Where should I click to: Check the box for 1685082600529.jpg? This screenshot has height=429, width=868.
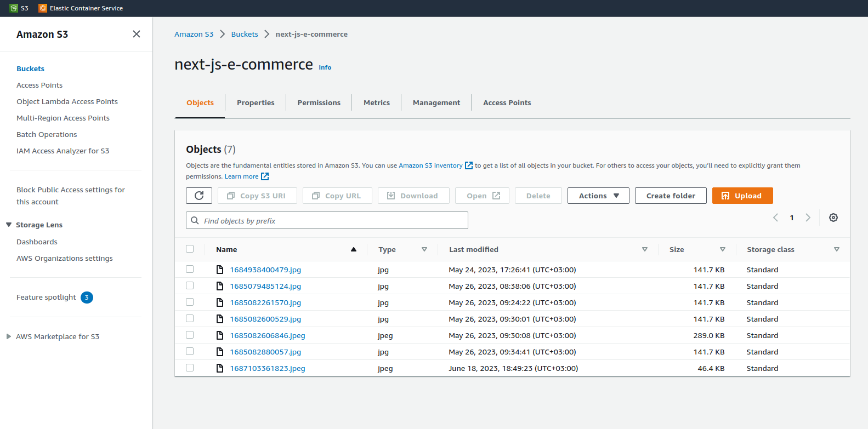190,318
